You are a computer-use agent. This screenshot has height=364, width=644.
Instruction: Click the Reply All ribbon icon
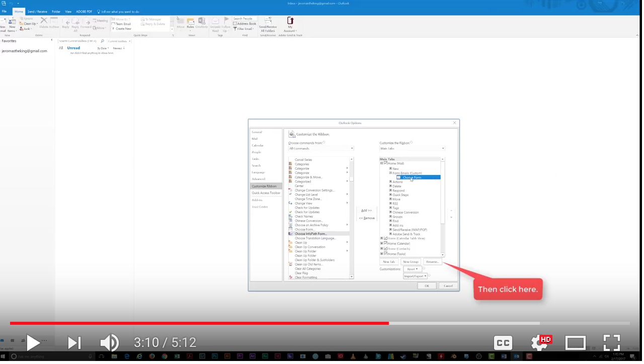coord(75,24)
